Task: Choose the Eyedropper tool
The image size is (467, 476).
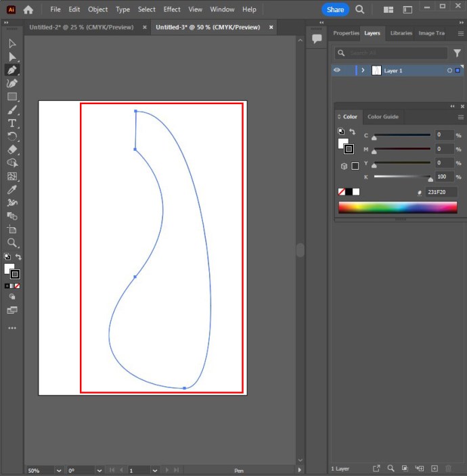Action: tap(12, 190)
